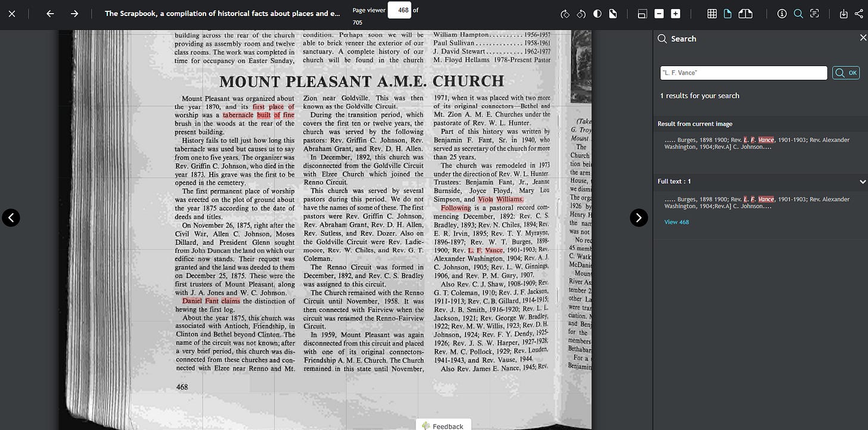Toggle the invert colors page icon
Screen dimensions: 868x430
613,14
